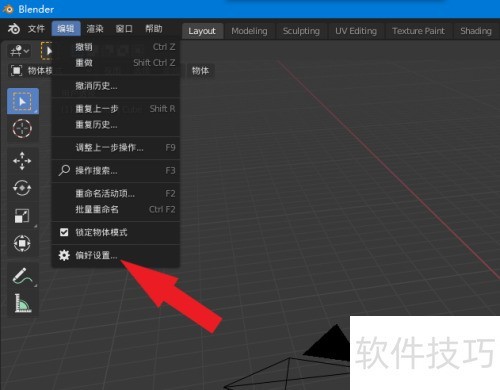Select the Measure tool

pyautogui.click(x=22, y=303)
